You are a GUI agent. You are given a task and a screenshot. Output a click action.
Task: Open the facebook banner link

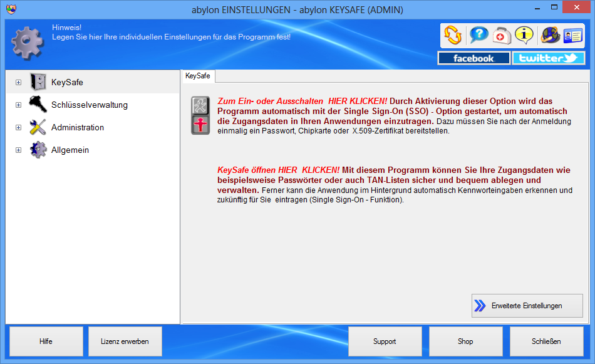pos(473,58)
